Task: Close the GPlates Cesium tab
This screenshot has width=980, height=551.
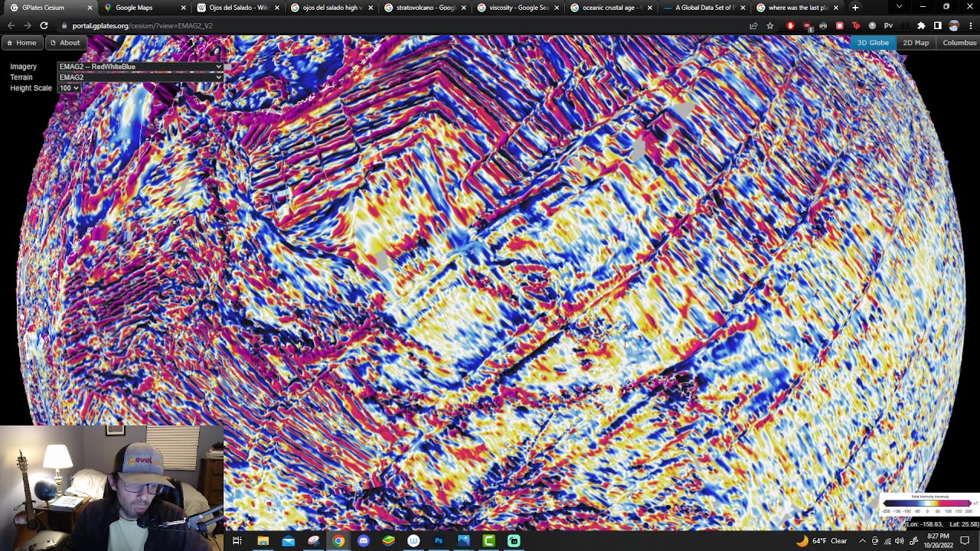Action: [x=90, y=8]
